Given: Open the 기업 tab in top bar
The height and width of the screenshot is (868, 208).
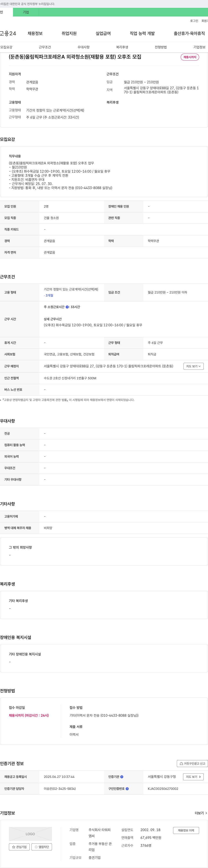Looking at the screenshot, I should click(26, 12).
